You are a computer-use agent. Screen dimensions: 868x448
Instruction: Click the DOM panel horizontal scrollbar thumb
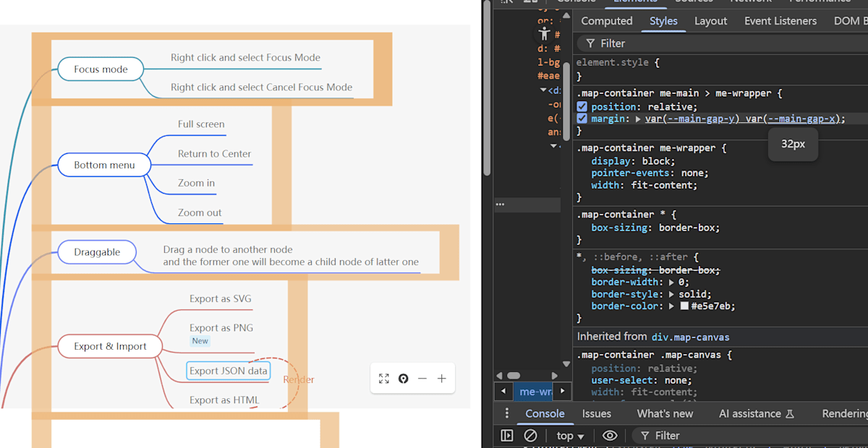click(514, 376)
